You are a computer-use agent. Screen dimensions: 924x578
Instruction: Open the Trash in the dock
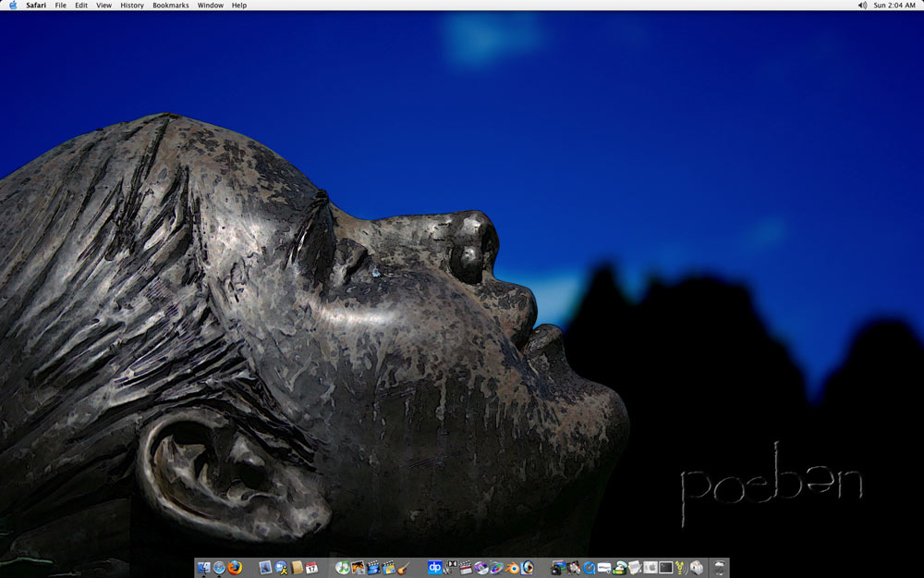point(719,568)
